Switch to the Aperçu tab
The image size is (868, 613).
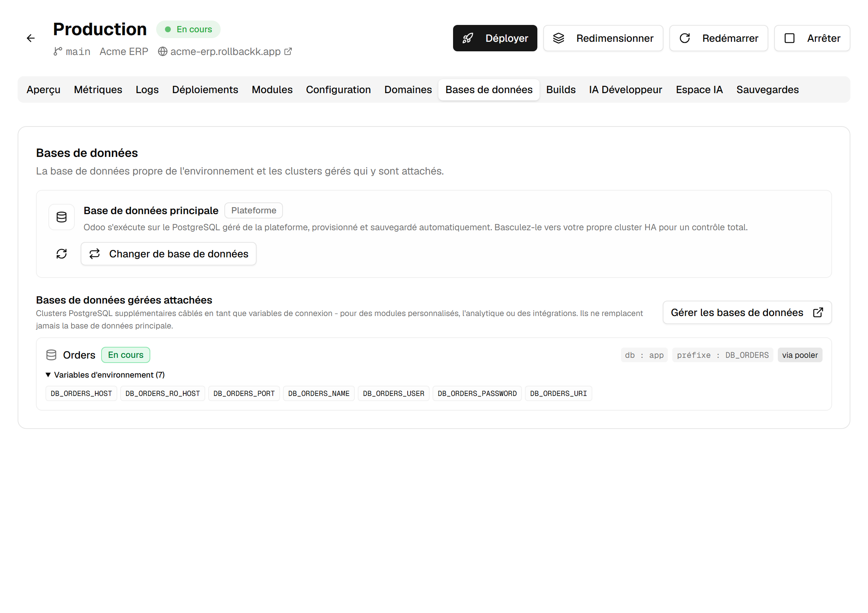coord(44,89)
